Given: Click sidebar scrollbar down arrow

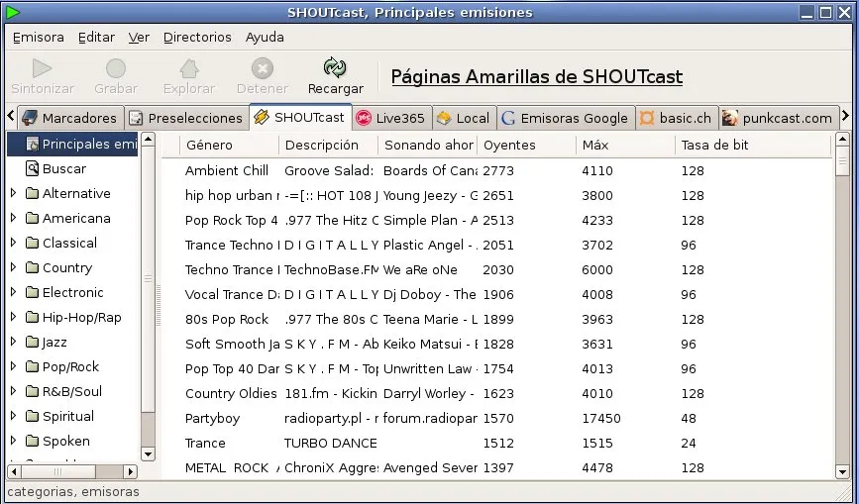Looking at the screenshot, I should point(149,454).
